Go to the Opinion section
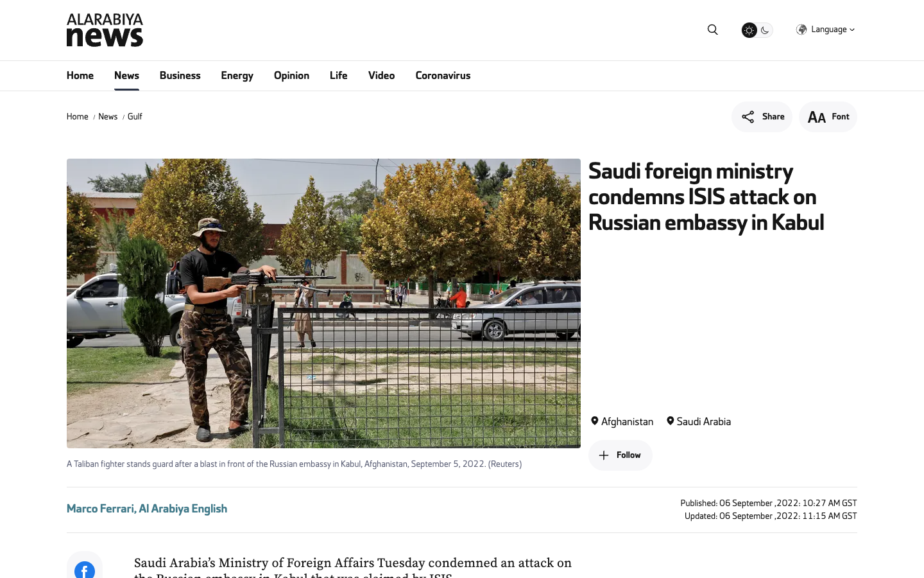This screenshot has height=578, width=924. coord(291,76)
